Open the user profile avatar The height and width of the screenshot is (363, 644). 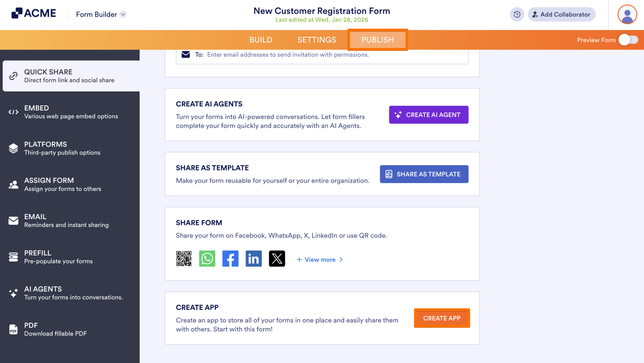pos(627,14)
